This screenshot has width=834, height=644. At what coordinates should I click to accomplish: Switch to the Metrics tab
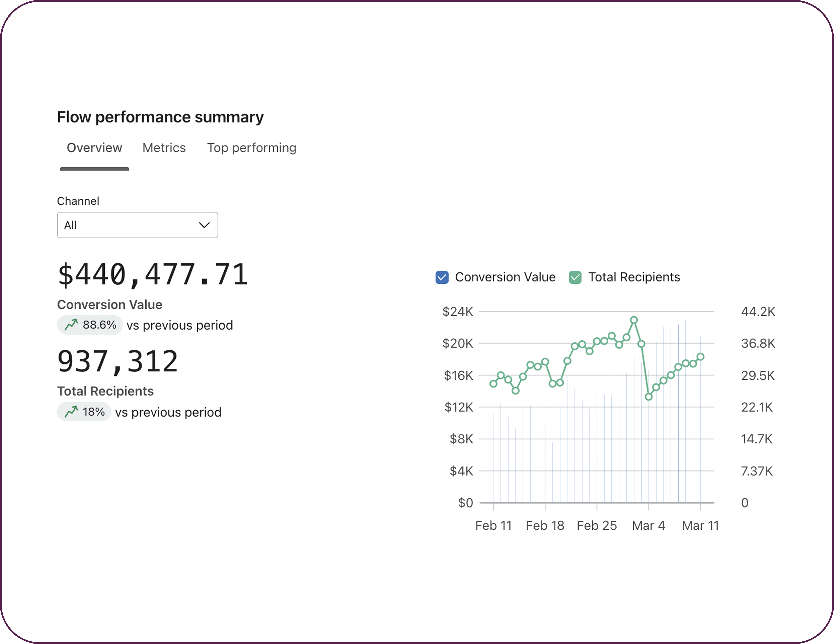(164, 148)
